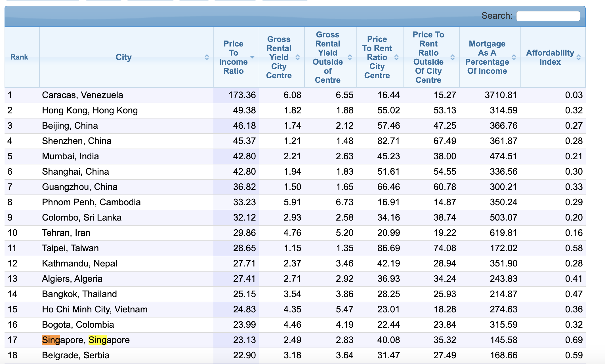605x364 pixels.
Task: Click on Algiers, Algeria
Action: (72, 279)
